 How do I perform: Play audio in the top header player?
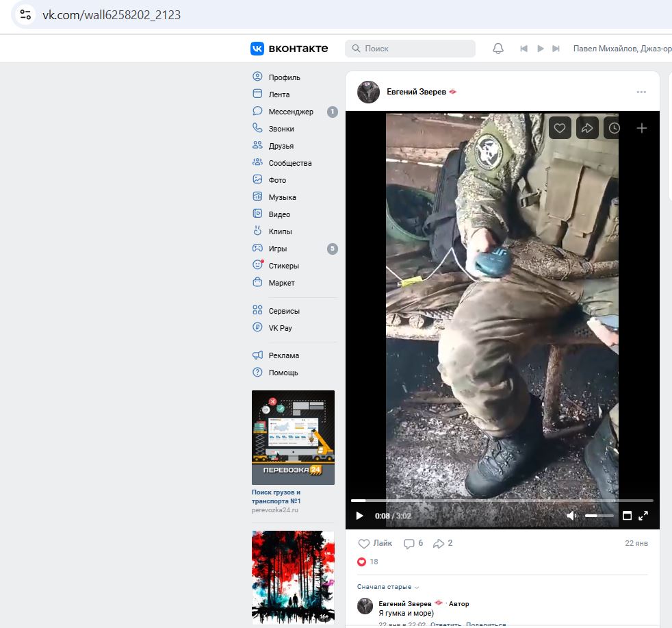point(541,49)
